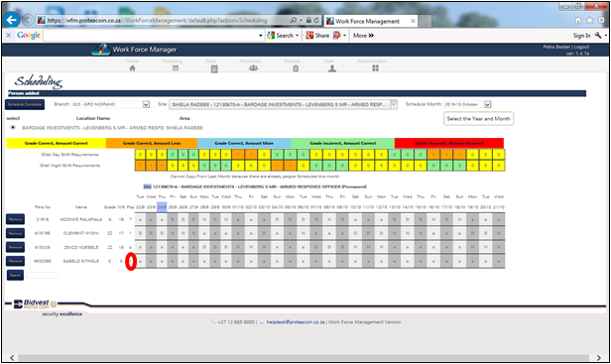
Task: Open the Rostering calendar icon
Action: [x=176, y=68]
